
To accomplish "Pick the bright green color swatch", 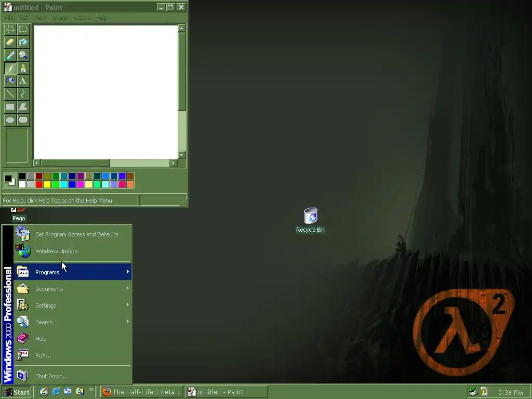I will [56, 184].
